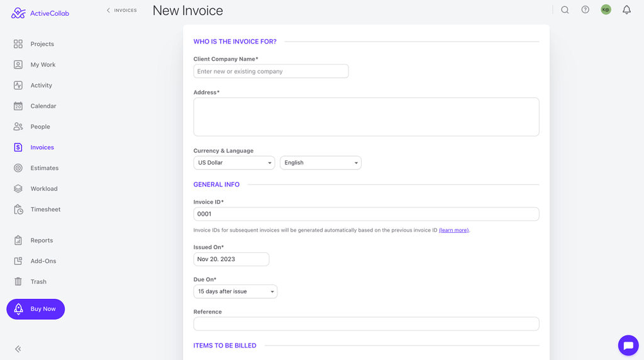Focus the Client Company Name field

pos(271,71)
